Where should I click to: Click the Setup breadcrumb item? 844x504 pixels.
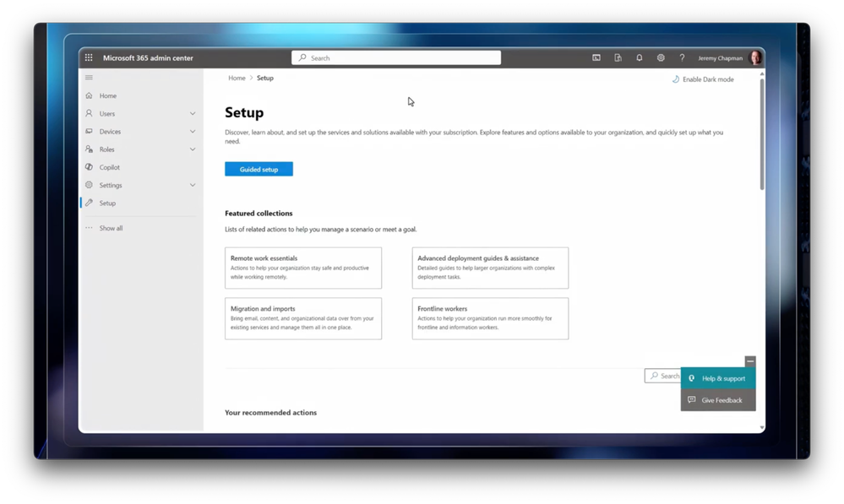click(x=264, y=78)
